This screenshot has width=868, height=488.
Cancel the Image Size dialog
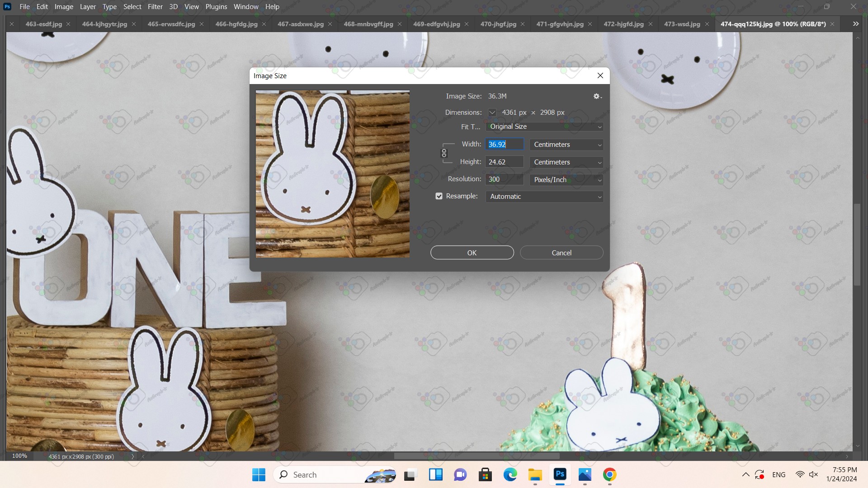click(561, 253)
